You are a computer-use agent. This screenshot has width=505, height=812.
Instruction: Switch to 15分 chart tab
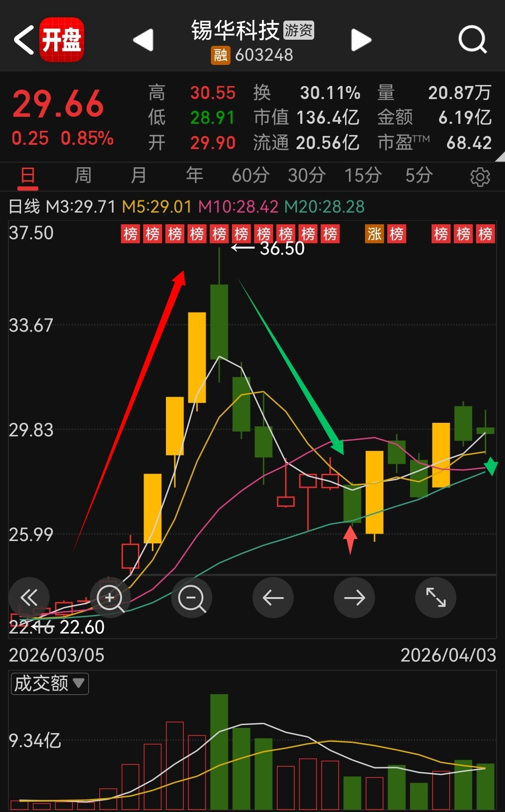pos(363,176)
